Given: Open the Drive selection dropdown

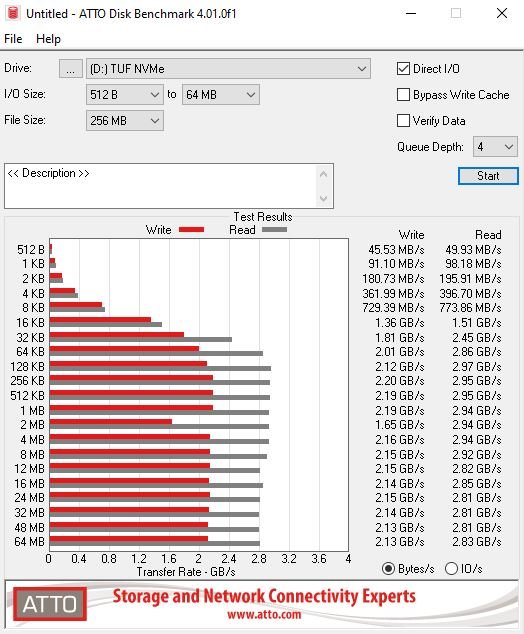Looking at the screenshot, I should [228, 69].
